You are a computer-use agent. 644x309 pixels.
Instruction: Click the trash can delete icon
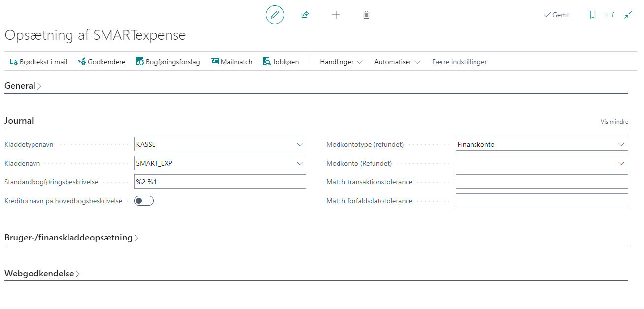[x=366, y=15]
